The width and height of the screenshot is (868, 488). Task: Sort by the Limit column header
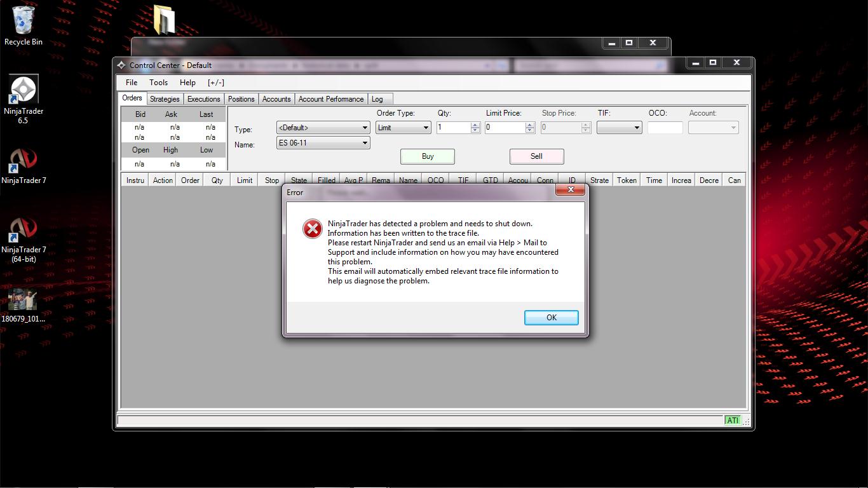pos(245,180)
